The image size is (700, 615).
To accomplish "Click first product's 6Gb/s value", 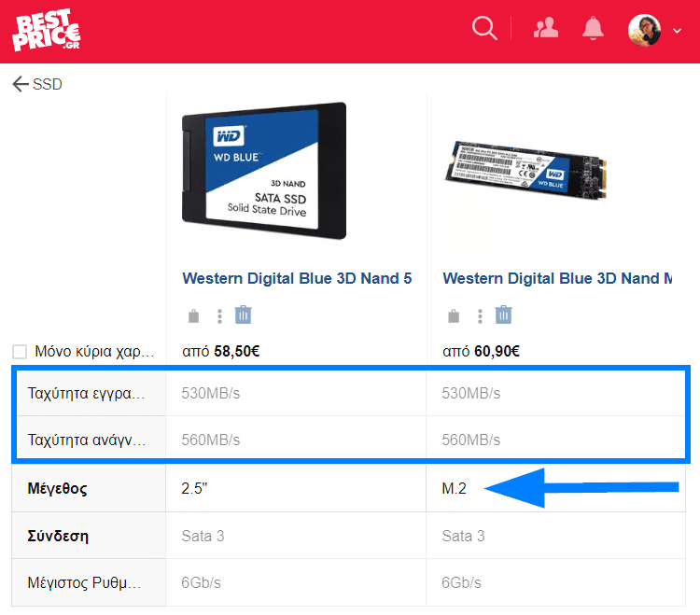I will click(201, 582).
